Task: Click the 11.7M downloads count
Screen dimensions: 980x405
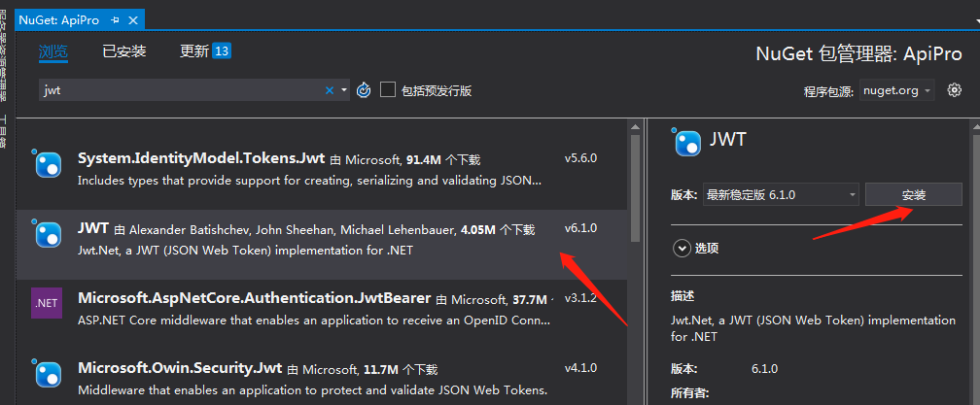Action: (x=381, y=370)
